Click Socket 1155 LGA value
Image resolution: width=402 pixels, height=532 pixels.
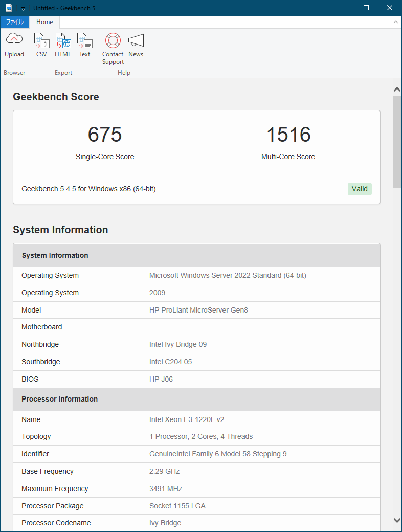177,506
